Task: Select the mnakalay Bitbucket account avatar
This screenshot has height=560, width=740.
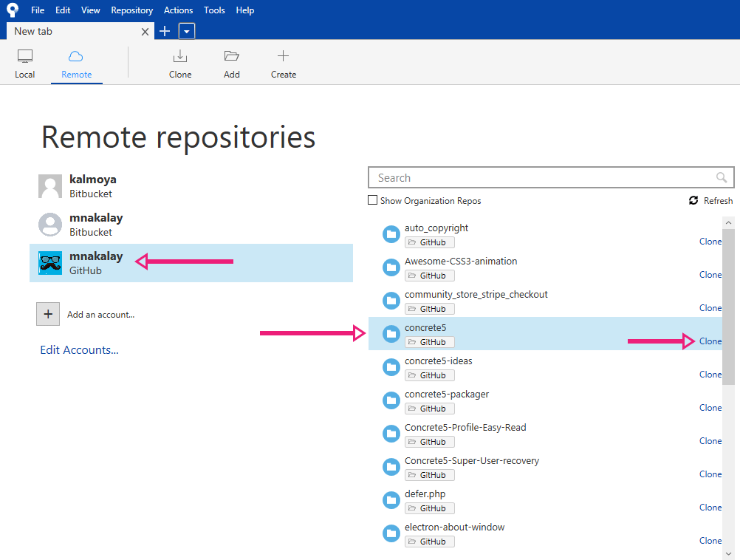Action: pyautogui.click(x=50, y=225)
